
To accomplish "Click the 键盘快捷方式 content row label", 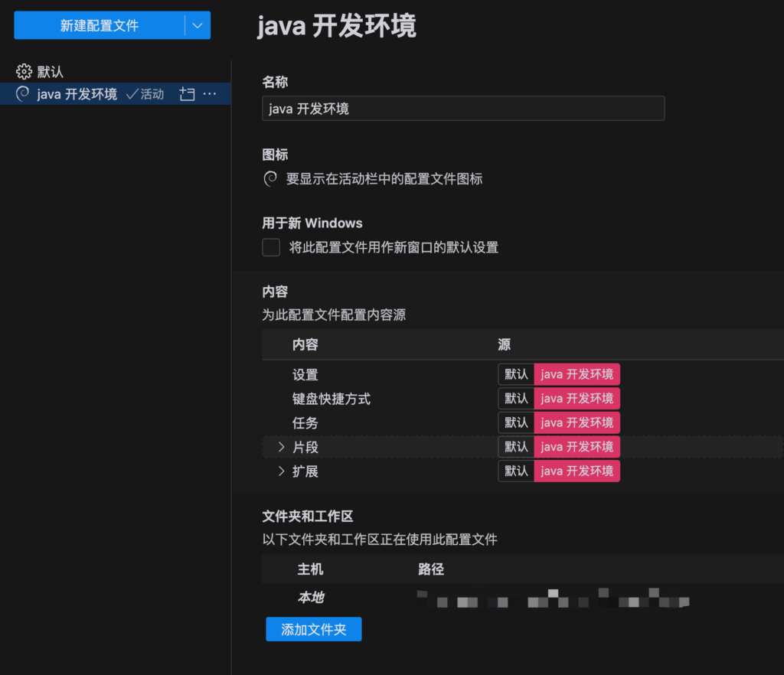I will [331, 399].
